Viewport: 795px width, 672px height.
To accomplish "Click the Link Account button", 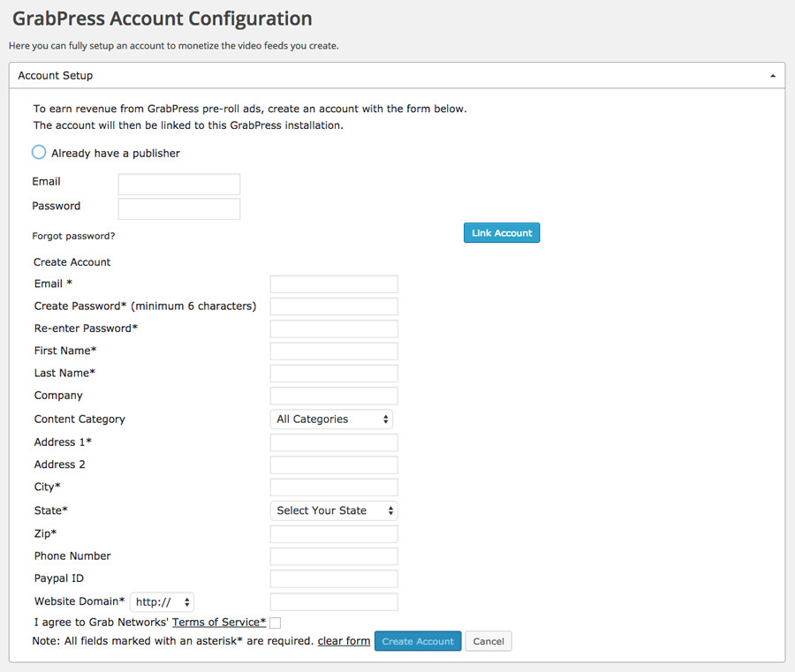I will (x=502, y=233).
